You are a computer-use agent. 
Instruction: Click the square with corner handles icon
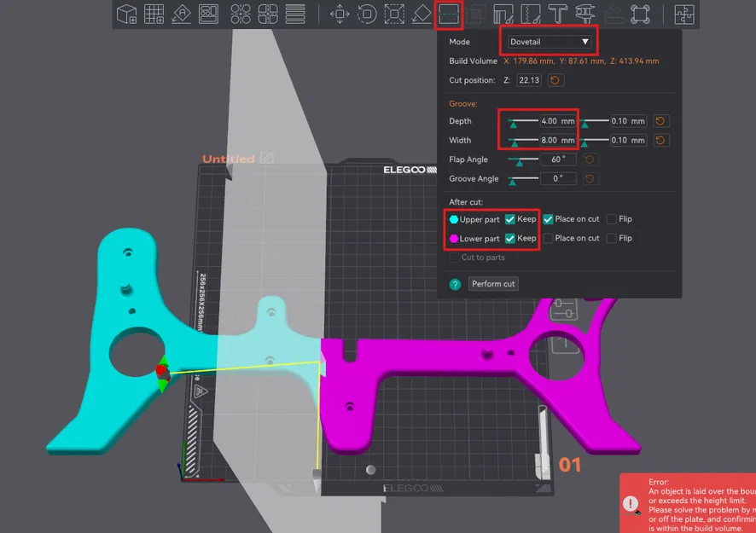click(x=640, y=14)
